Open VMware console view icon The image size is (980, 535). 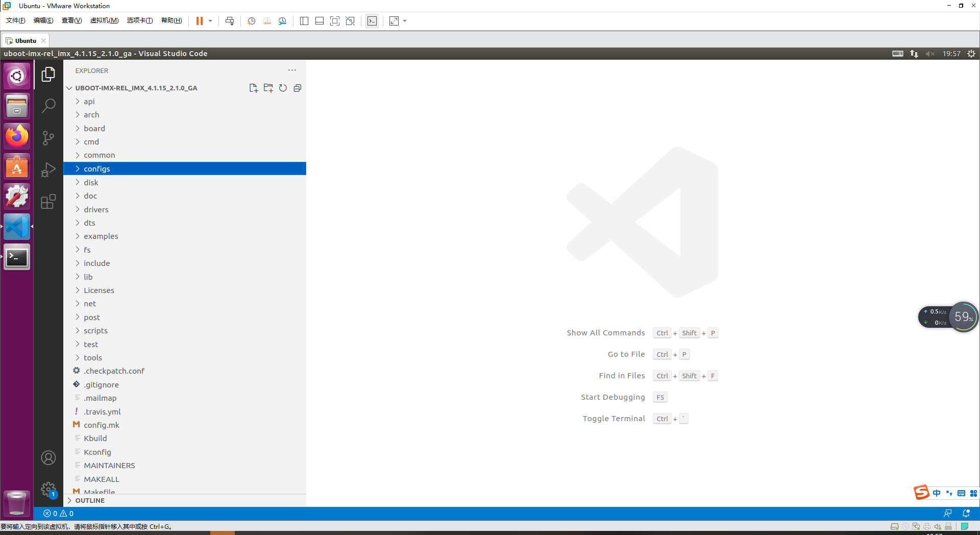point(372,21)
